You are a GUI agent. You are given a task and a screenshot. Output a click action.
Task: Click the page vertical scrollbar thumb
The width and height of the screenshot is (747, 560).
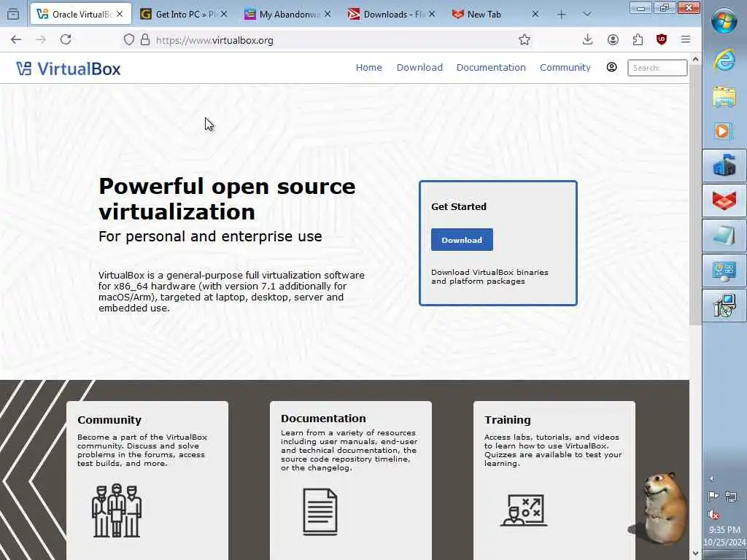coord(695,195)
